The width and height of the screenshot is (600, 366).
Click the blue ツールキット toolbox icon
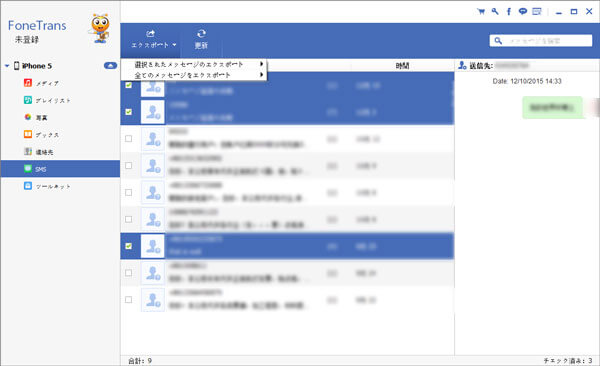point(28,186)
